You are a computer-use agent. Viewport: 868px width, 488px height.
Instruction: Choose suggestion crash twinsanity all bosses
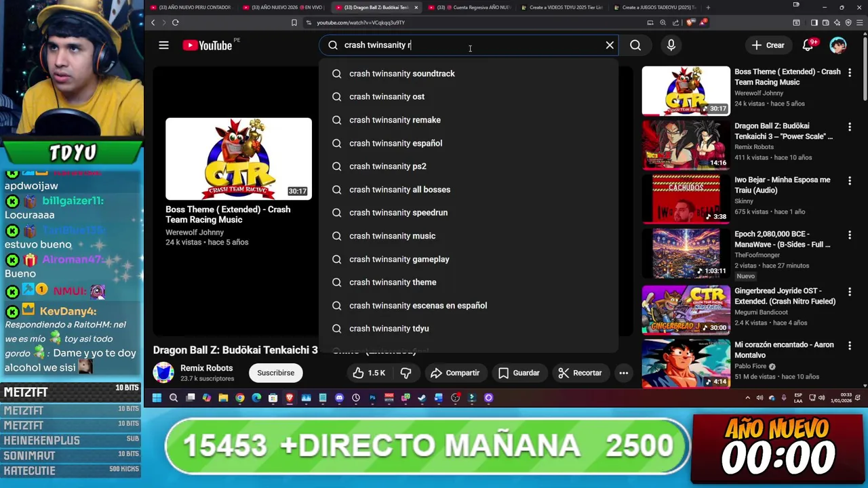pyautogui.click(x=469, y=190)
